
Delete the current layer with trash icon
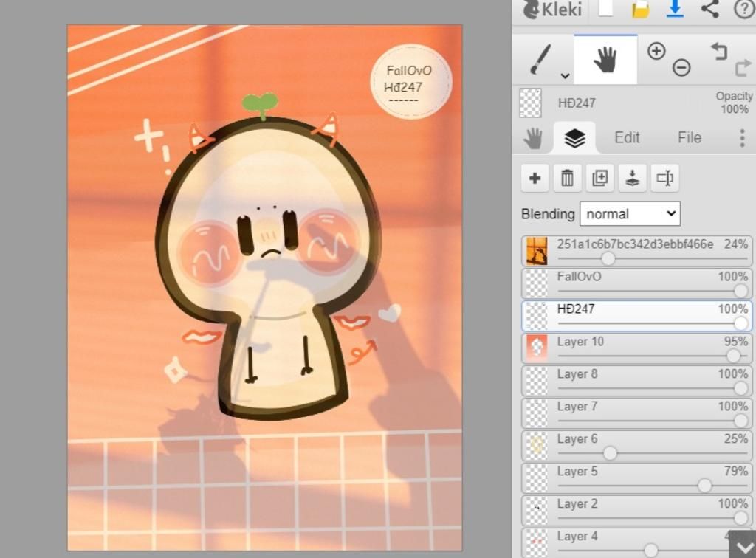click(568, 179)
